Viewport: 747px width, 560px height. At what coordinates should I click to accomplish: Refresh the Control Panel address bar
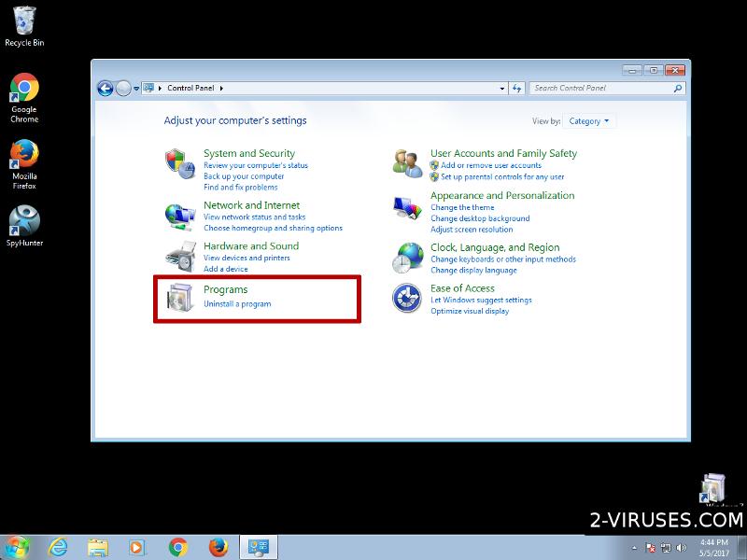[x=517, y=88]
